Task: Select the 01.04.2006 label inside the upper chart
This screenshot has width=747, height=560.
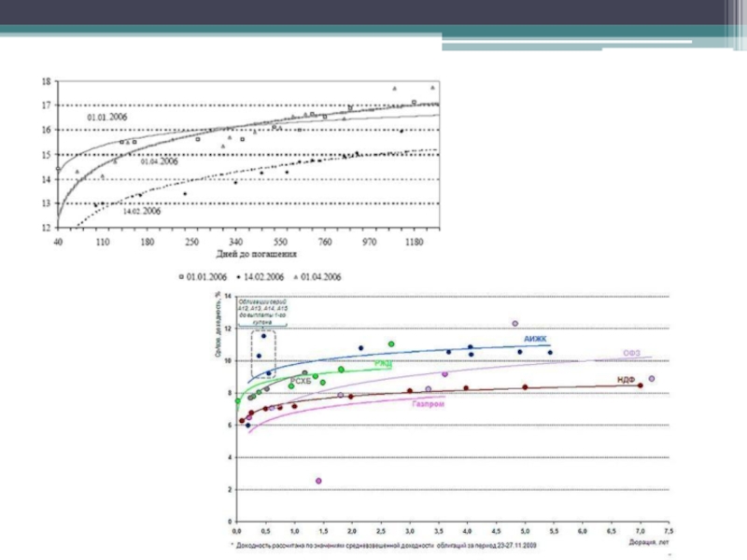Action: pos(159,161)
